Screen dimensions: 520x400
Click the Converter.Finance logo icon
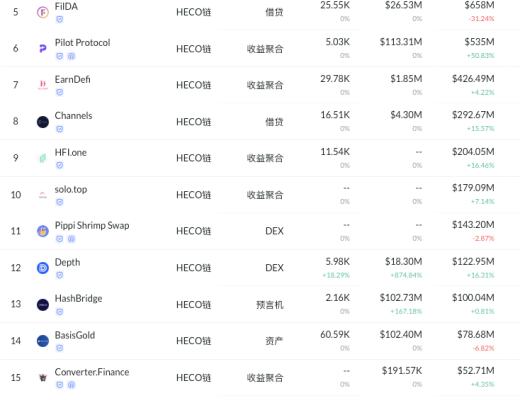pyautogui.click(x=43, y=377)
